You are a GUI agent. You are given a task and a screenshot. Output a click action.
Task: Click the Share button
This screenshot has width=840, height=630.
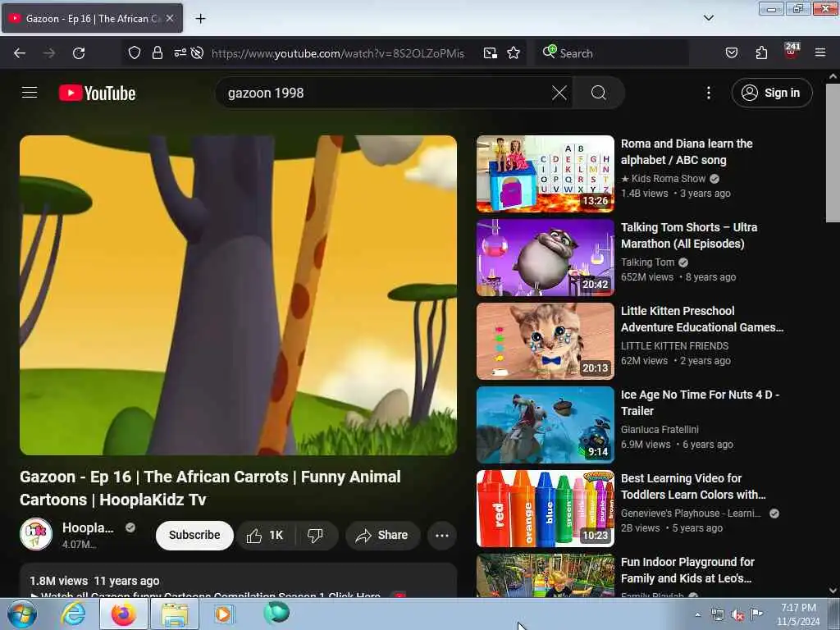point(382,535)
